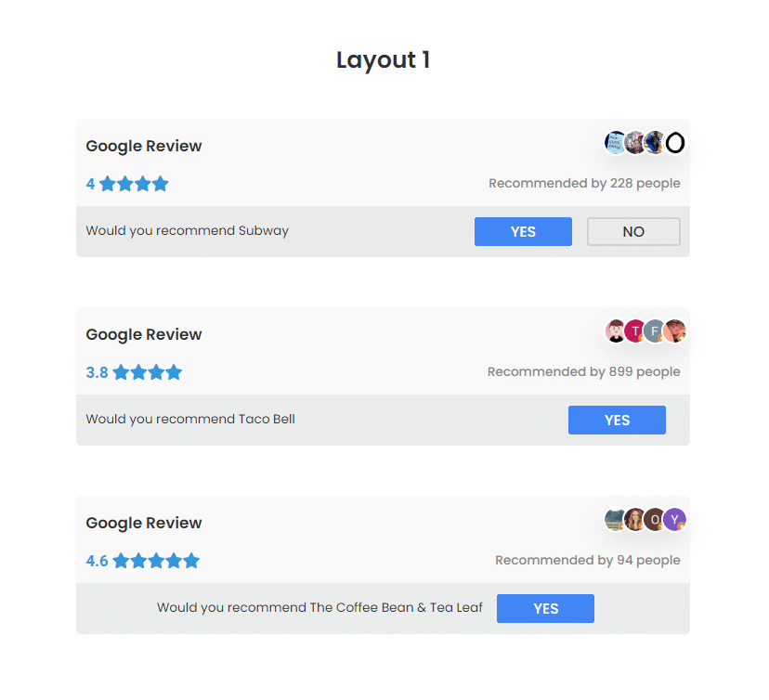This screenshot has height=700, width=769.
Task: Select the brown 'O' avatar in Coffee Bean card
Action: click(x=655, y=519)
